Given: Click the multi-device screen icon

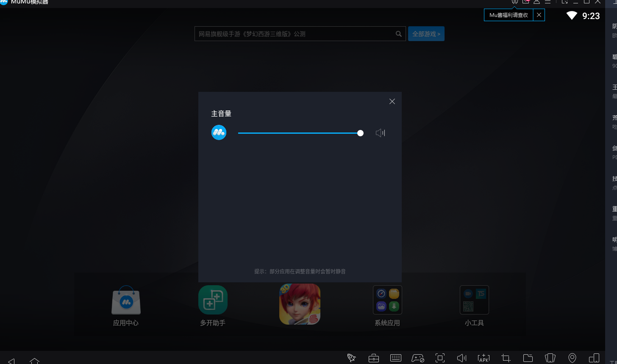Looking at the screenshot, I should (x=594, y=358).
